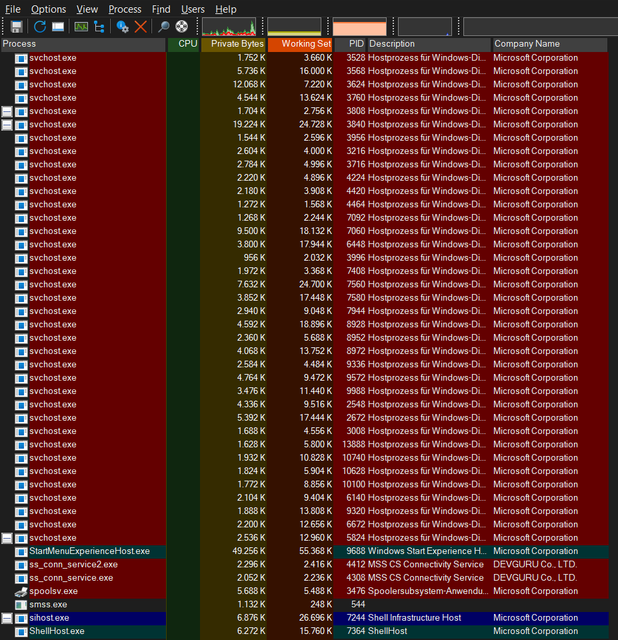Click the 55.368 K working set value

(316, 551)
